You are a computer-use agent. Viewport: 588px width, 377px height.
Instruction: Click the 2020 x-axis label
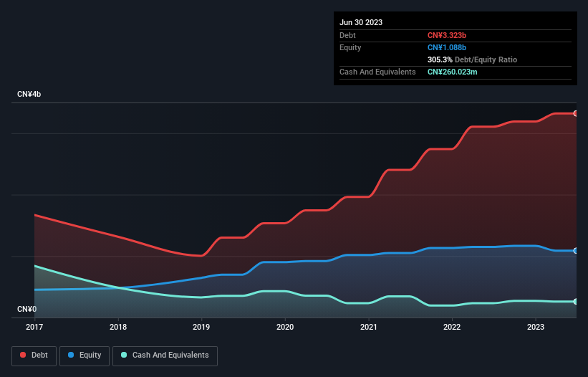pos(285,327)
